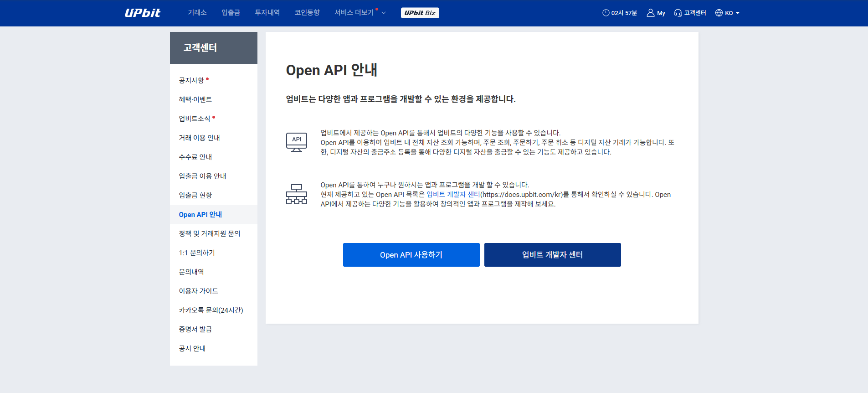Image resolution: width=868 pixels, height=403 pixels.
Task: Open 입출금 이용 안내 page
Action: click(202, 176)
